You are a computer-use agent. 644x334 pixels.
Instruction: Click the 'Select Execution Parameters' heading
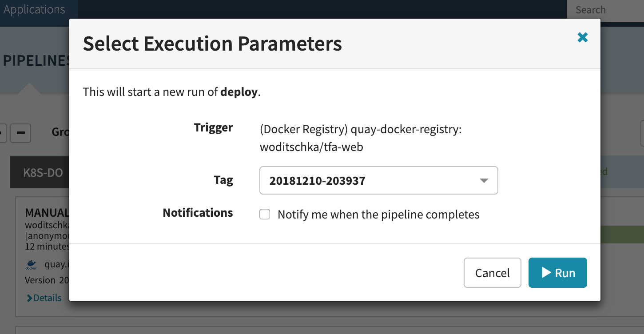[212, 44]
